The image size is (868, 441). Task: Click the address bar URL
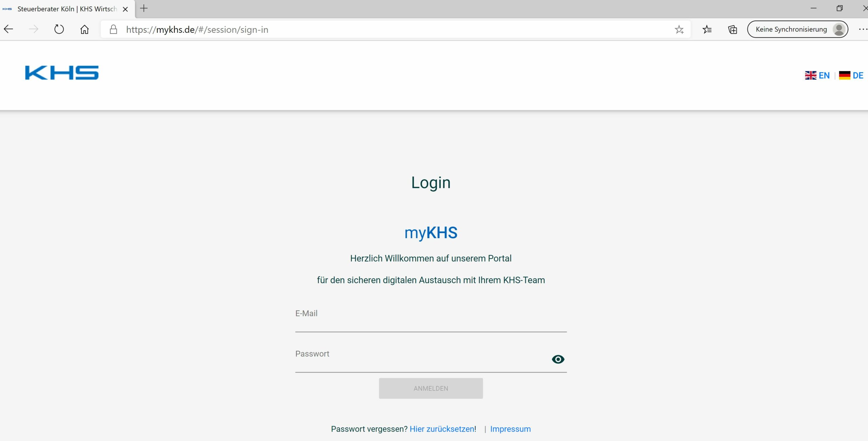(x=197, y=29)
